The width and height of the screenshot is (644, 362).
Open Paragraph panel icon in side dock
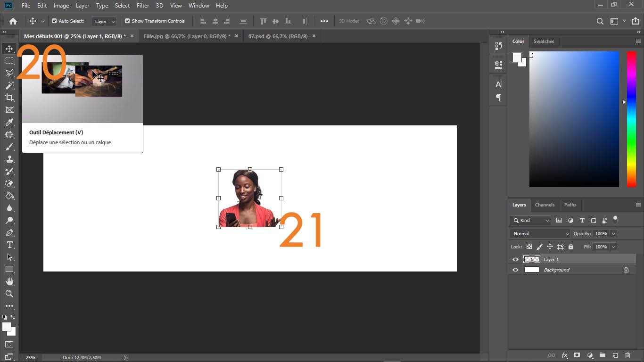click(x=498, y=98)
